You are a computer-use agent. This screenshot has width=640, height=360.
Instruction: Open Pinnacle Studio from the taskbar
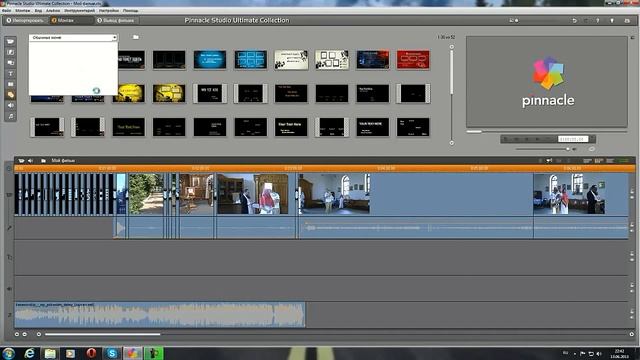click(132, 353)
